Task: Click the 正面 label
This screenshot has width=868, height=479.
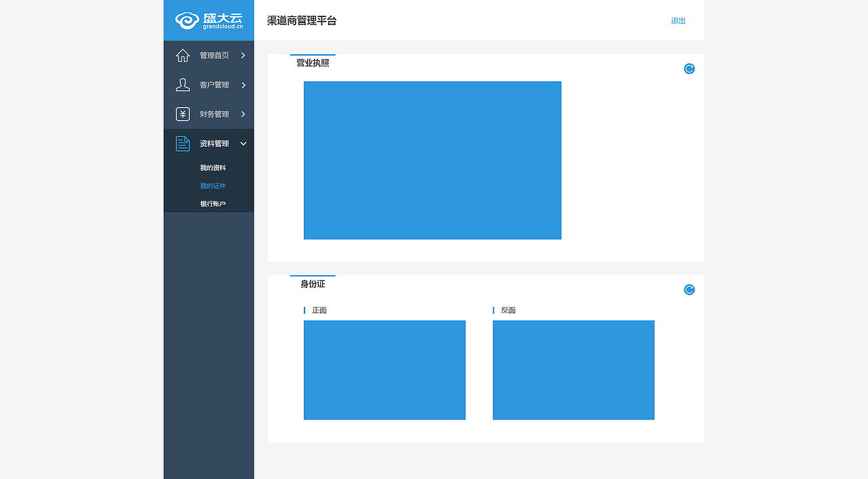Action: [x=319, y=310]
